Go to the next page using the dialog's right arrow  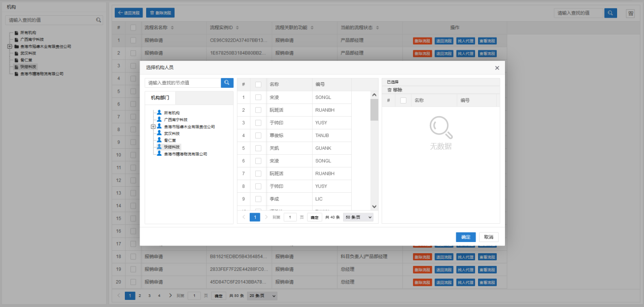[x=266, y=217]
